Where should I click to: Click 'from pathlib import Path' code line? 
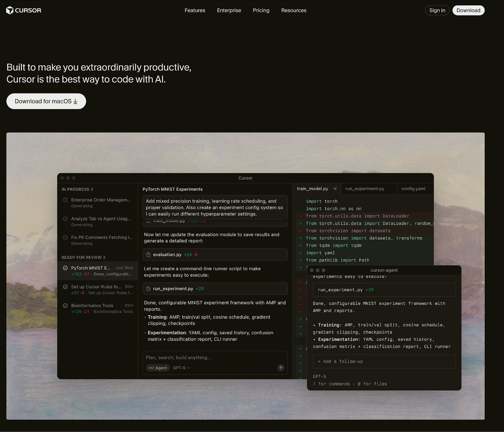tap(338, 260)
